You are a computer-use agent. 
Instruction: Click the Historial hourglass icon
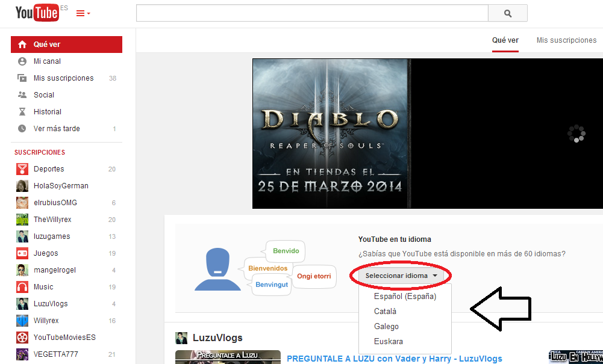(x=22, y=112)
